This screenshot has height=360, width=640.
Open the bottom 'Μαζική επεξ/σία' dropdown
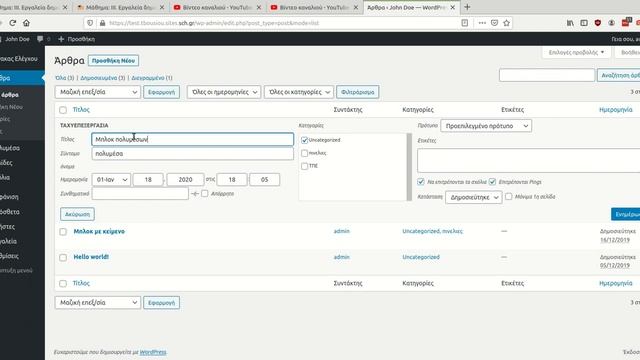(98, 302)
